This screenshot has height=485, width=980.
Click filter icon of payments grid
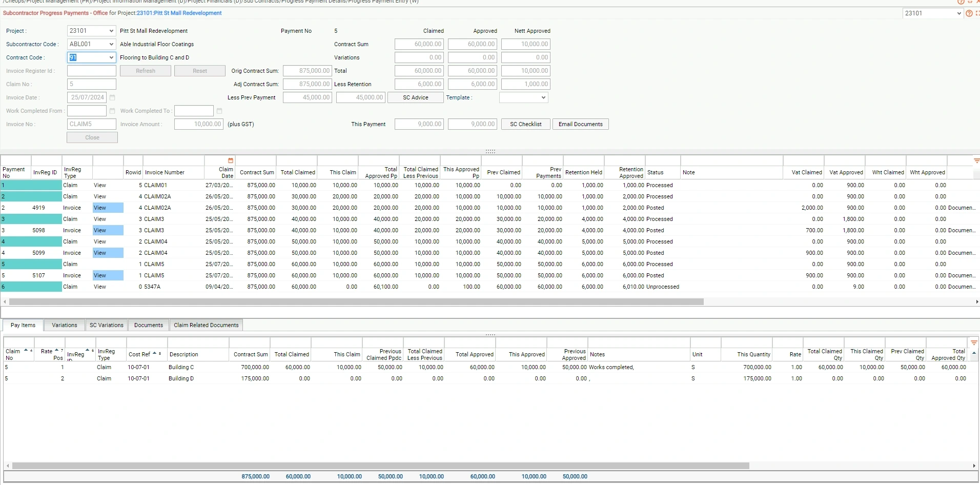tap(976, 160)
